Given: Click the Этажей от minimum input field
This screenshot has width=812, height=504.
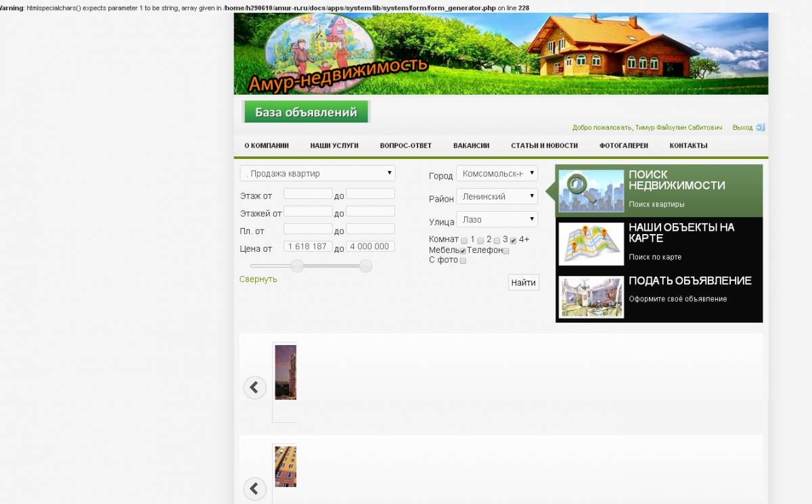Looking at the screenshot, I should [x=308, y=211].
